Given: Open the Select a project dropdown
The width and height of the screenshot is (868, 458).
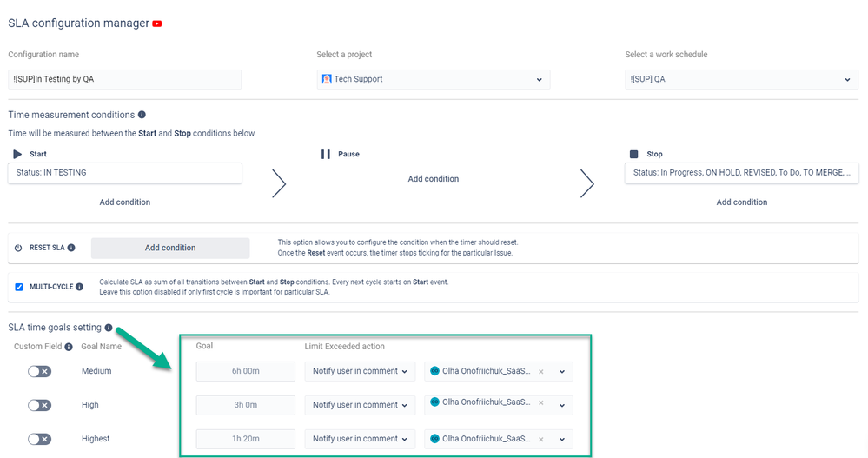Looking at the screenshot, I should 434,79.
